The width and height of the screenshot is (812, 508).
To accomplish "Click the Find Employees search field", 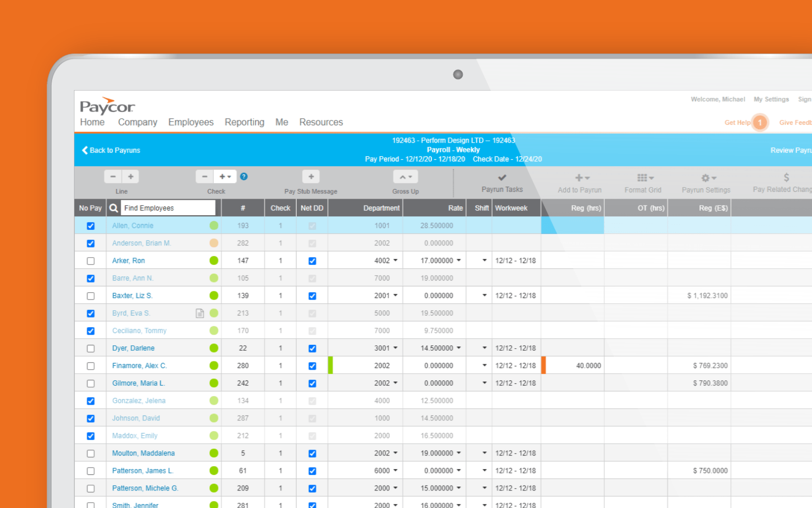I will point(168,208).
